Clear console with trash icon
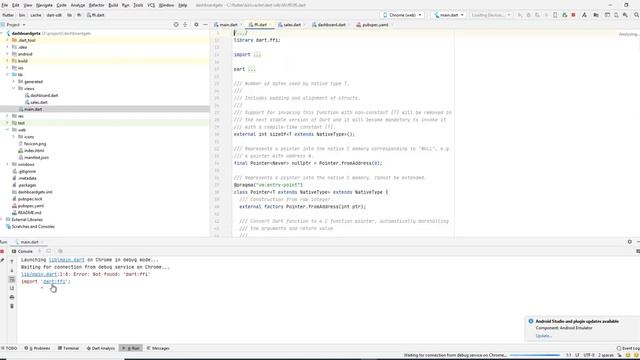640x360 pixels. [x=12, y=306]
